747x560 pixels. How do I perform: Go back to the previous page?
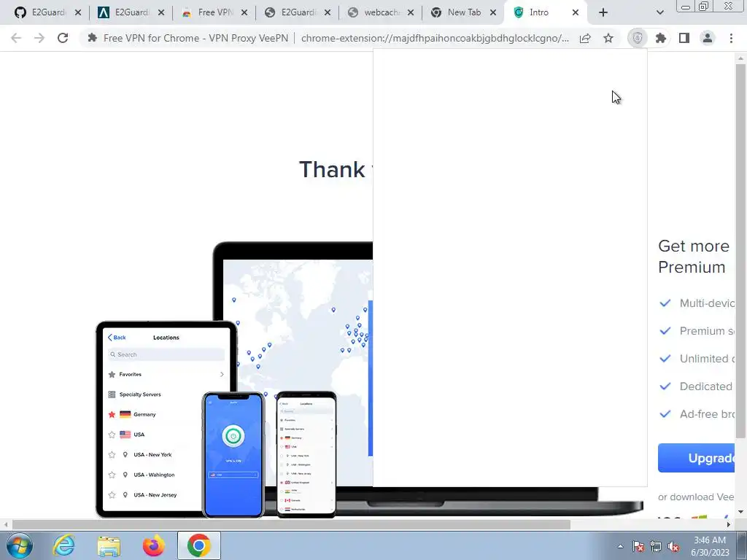click(16, 38)
